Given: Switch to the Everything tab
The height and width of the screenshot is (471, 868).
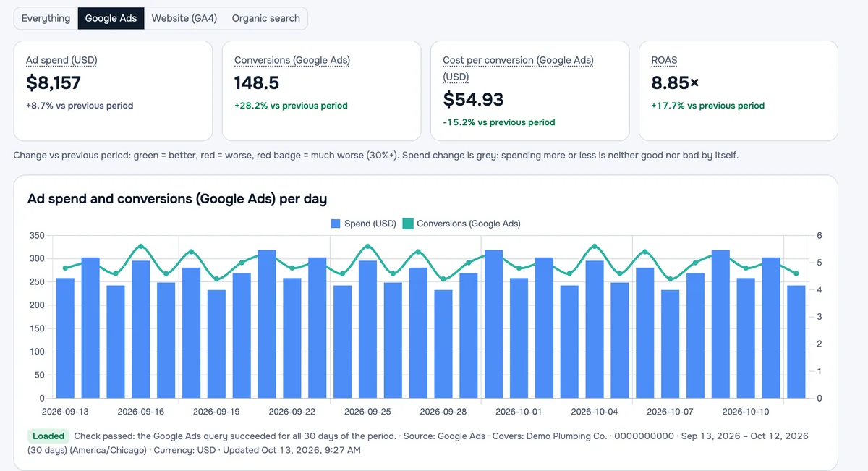Looking at the screenshot, I should 46,18.
